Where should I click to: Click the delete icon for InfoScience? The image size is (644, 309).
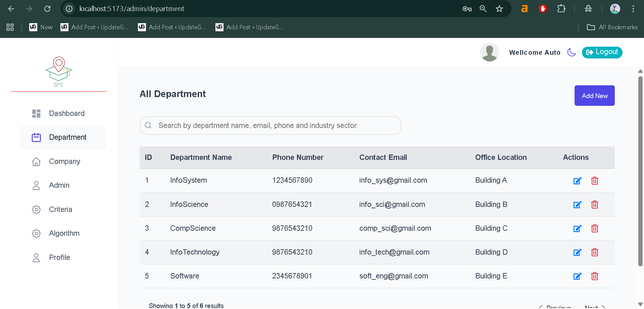pyautogui.click(x=595, y=204)
